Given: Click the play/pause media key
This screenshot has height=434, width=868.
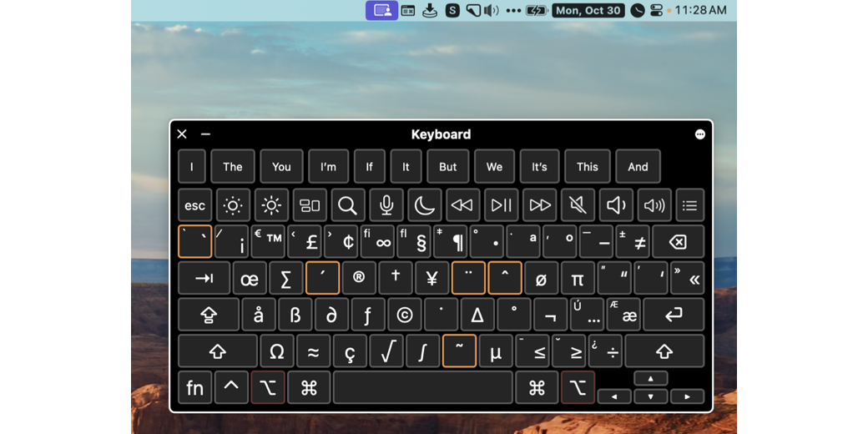Looking at the screenshot, I should click(x=501, y=205).
